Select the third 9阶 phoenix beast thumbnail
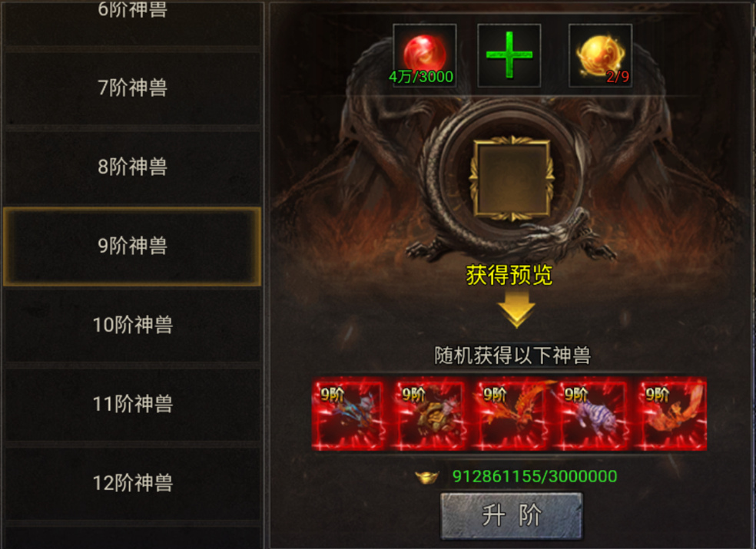This screenshot has width=756, height=549. 510,414
